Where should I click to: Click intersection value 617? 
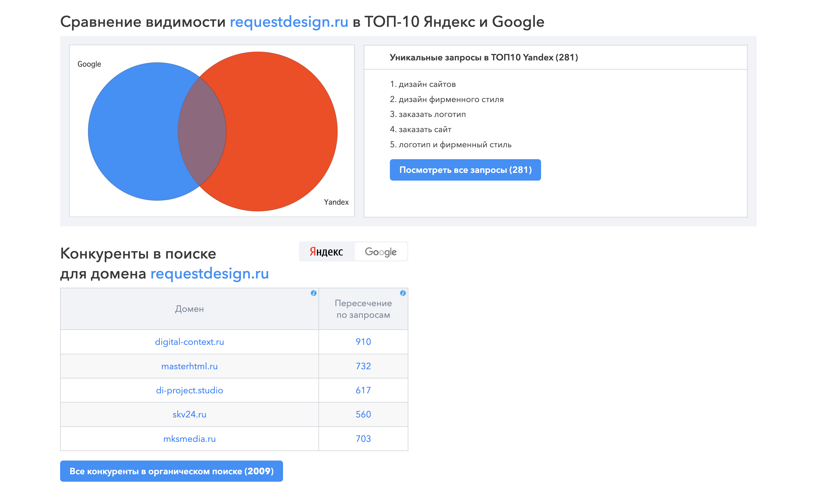point(363,390)
